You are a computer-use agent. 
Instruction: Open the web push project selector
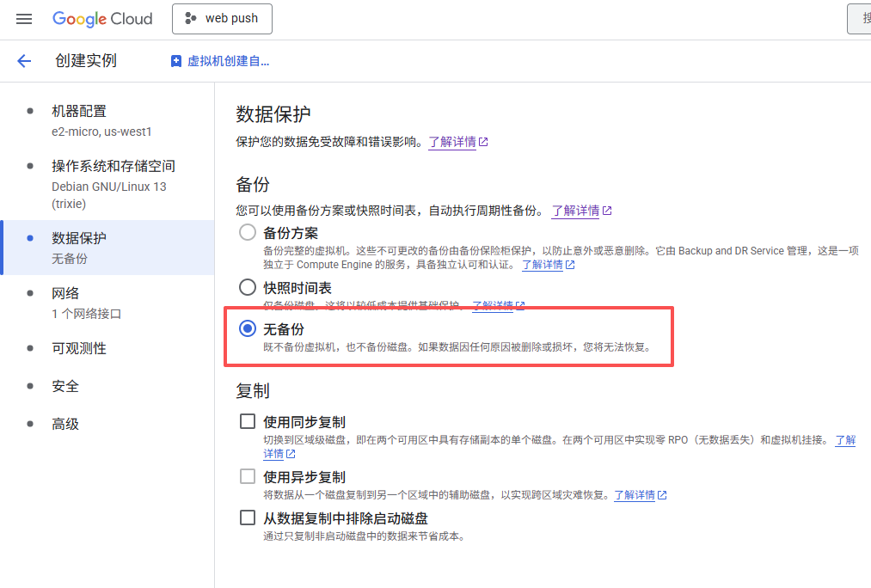[222, 19]
